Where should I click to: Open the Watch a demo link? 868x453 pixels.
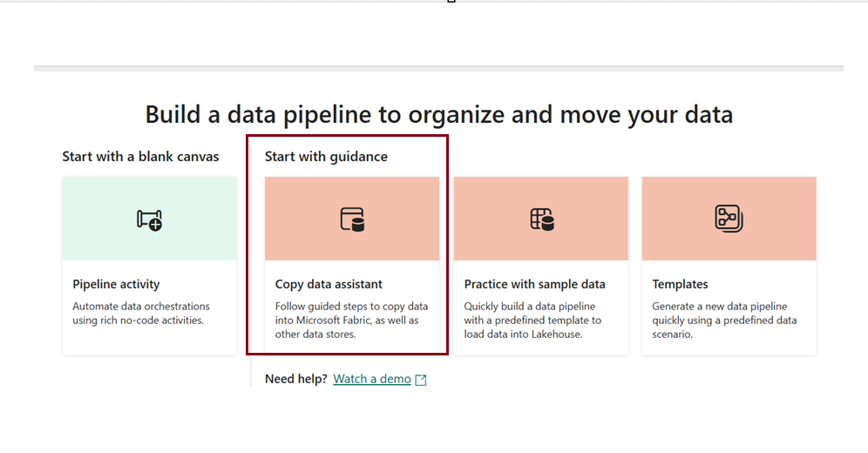(x=372, y=379)
